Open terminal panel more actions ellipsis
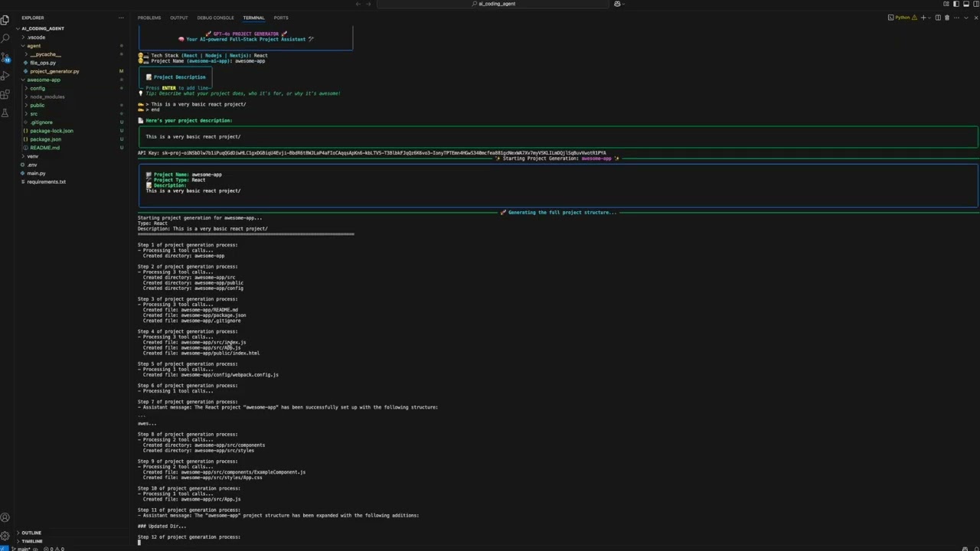980x551 pixels. pyautogui.click(x=956, y=18)
